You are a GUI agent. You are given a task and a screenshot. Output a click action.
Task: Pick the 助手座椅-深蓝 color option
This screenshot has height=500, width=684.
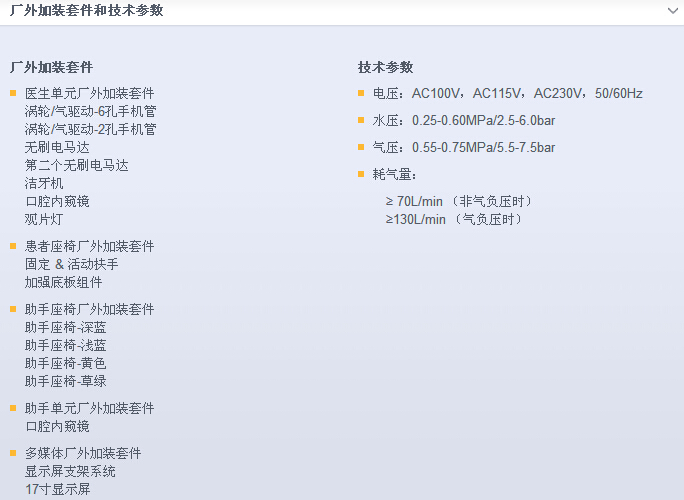(65, 327)
